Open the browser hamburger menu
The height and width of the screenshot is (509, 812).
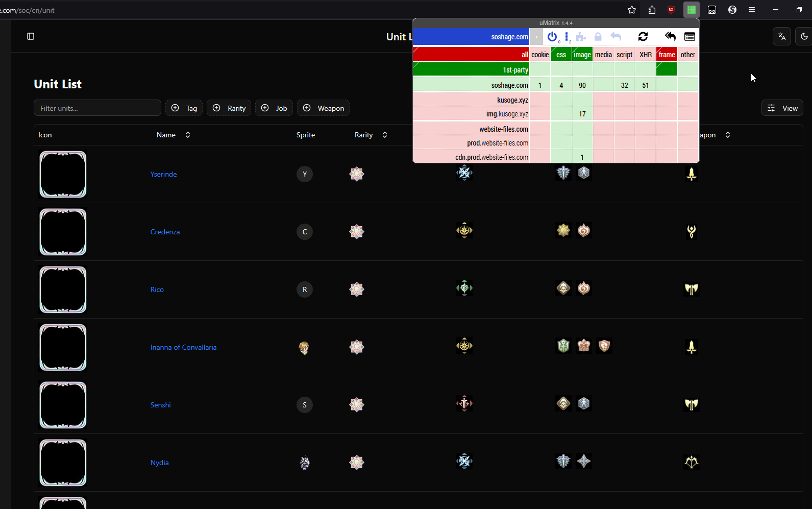(752, 10)
